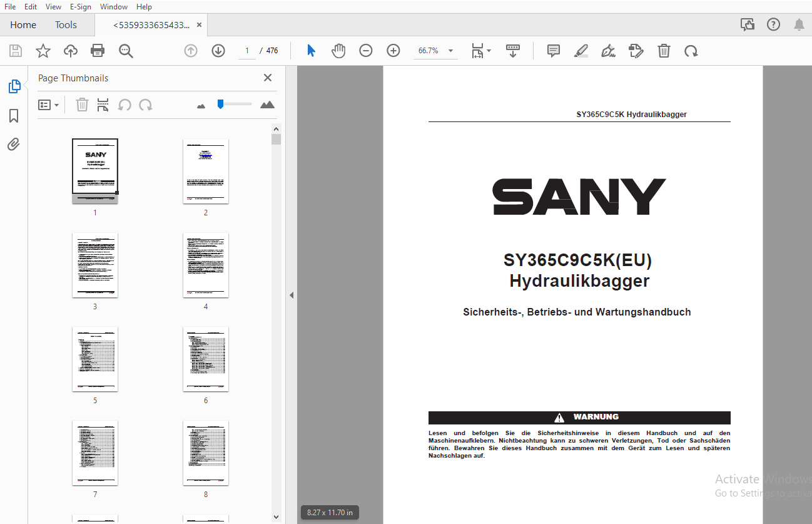The image size is (812, 524).
Task: Open the View menu
Action: [54, 6]
